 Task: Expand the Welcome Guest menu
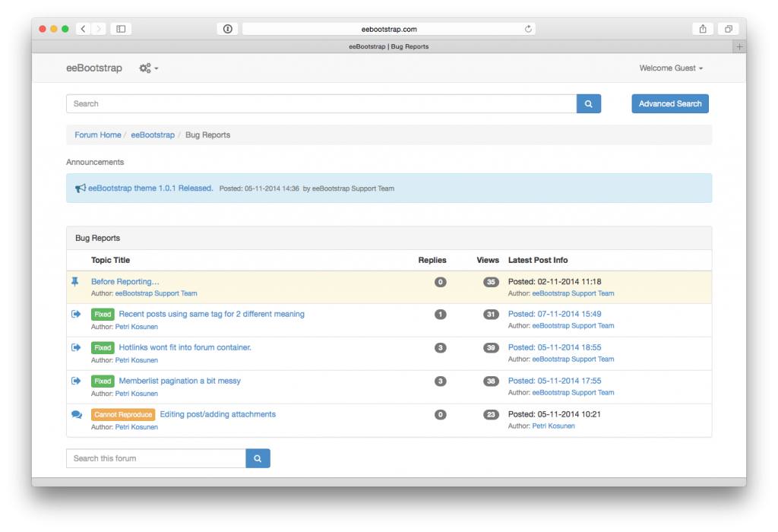[x=671, y=68]
